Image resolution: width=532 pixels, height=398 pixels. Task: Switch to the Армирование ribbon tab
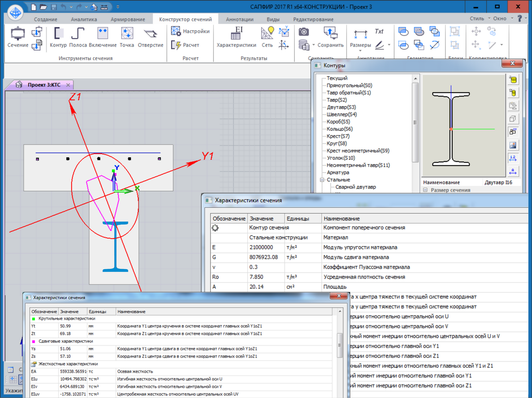(128, 19)
